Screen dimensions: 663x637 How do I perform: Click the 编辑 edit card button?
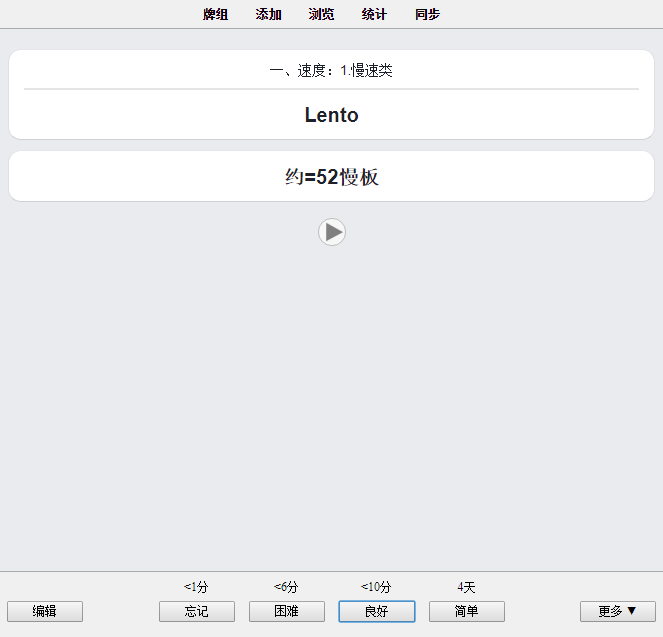pos(45,611)
